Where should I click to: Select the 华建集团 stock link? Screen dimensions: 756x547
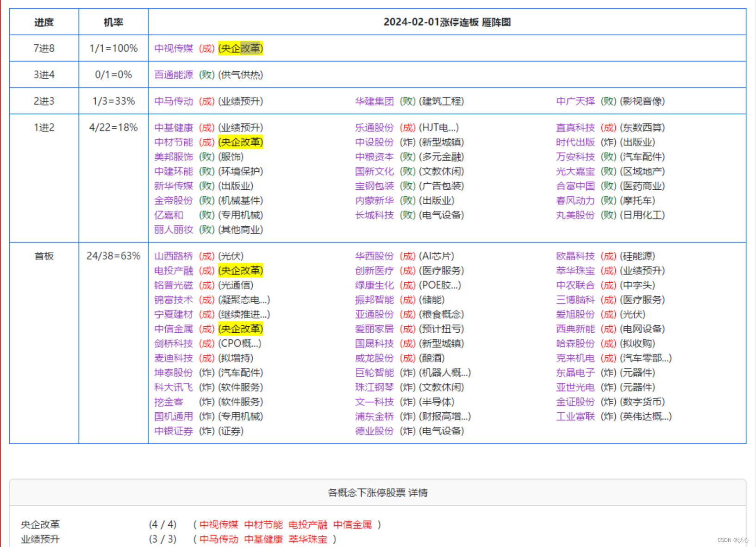375,101
